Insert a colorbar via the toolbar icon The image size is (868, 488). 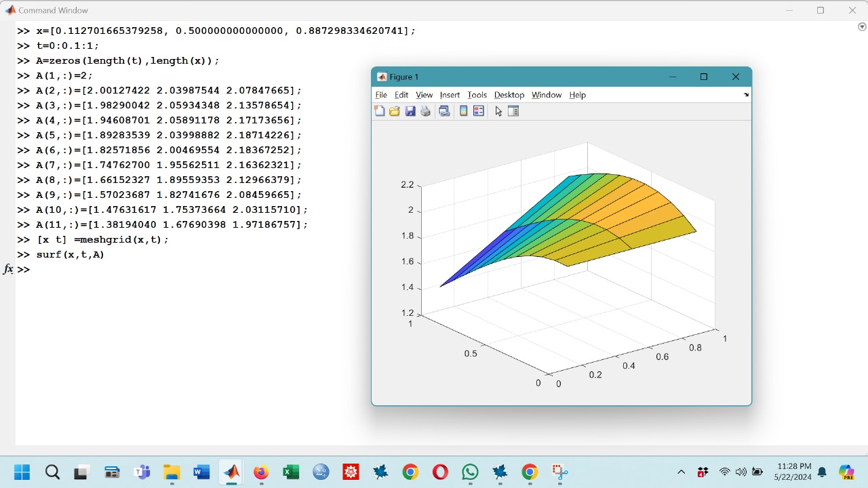(x=464, y=111)
